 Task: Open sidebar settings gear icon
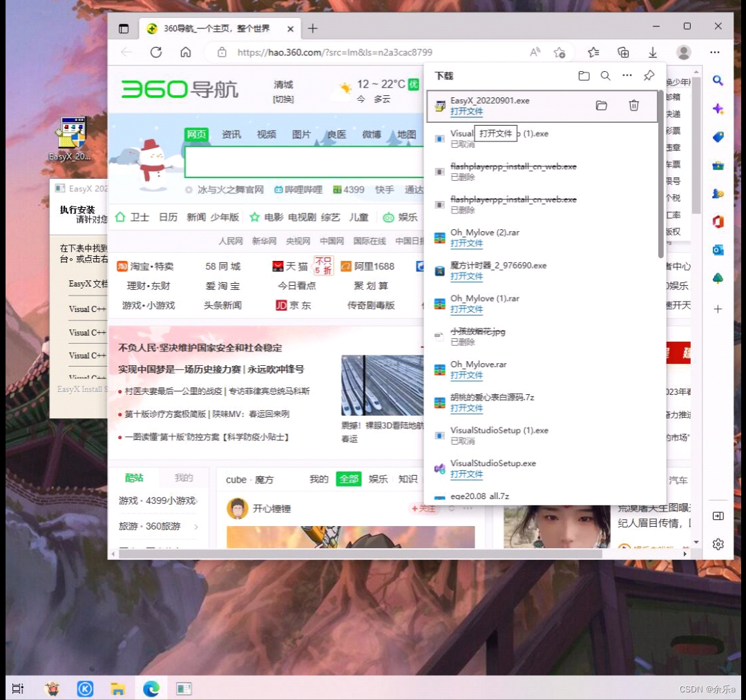click(x=718, y=544)
